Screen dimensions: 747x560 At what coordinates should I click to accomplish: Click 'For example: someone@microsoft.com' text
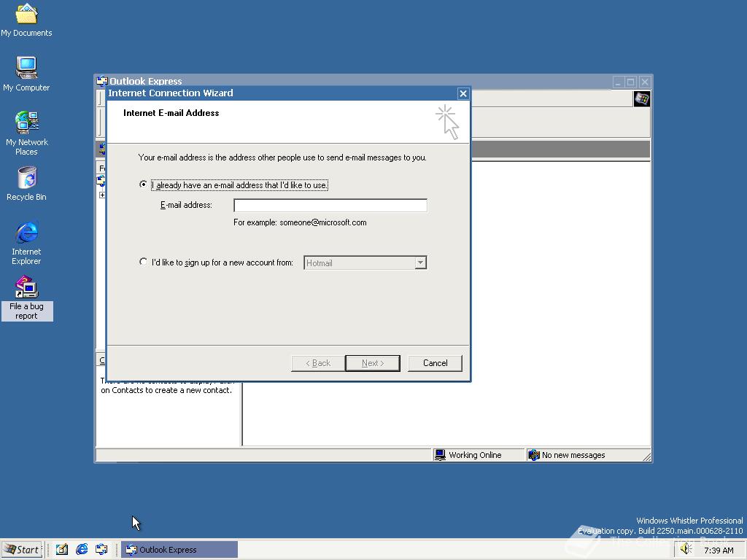tap(300, 222)
